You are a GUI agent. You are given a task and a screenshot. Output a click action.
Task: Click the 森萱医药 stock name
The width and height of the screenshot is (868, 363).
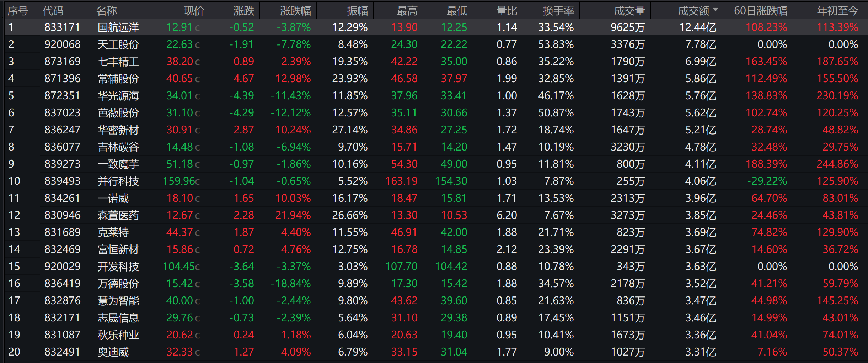click(118, 215)
